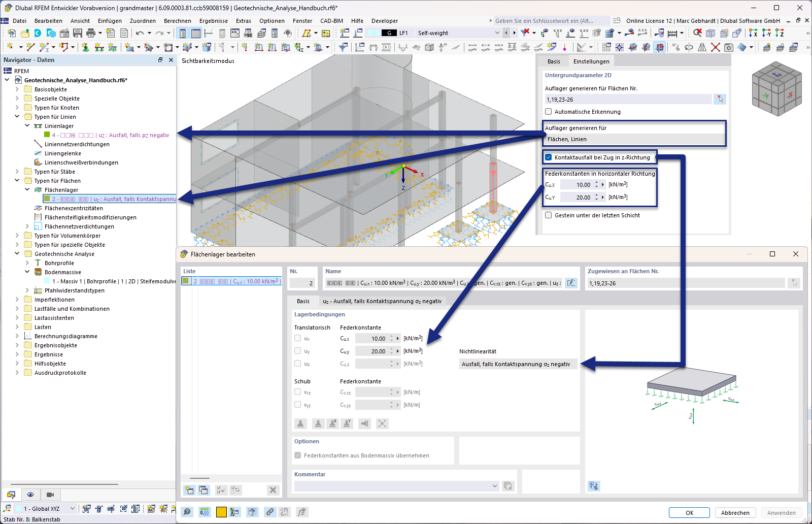Toggle the table view icon in the toolbar
This screenshot has height=524, width=812.
195,33
